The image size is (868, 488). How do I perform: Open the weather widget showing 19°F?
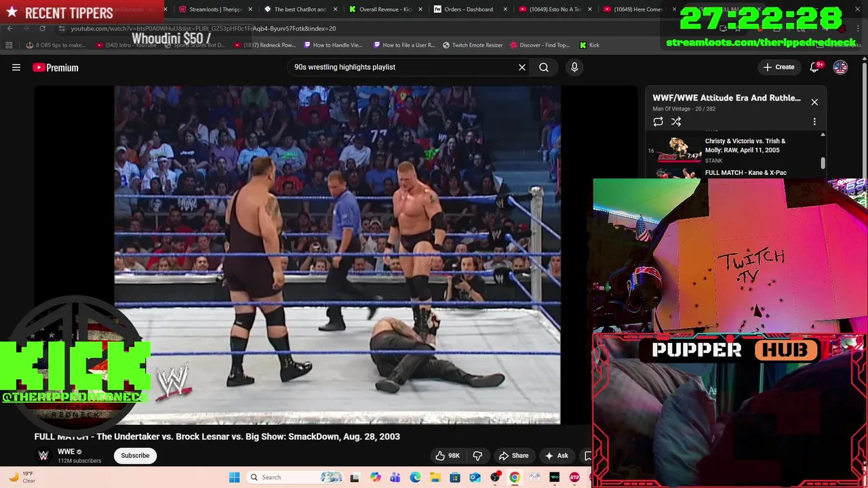coord(22,477)
